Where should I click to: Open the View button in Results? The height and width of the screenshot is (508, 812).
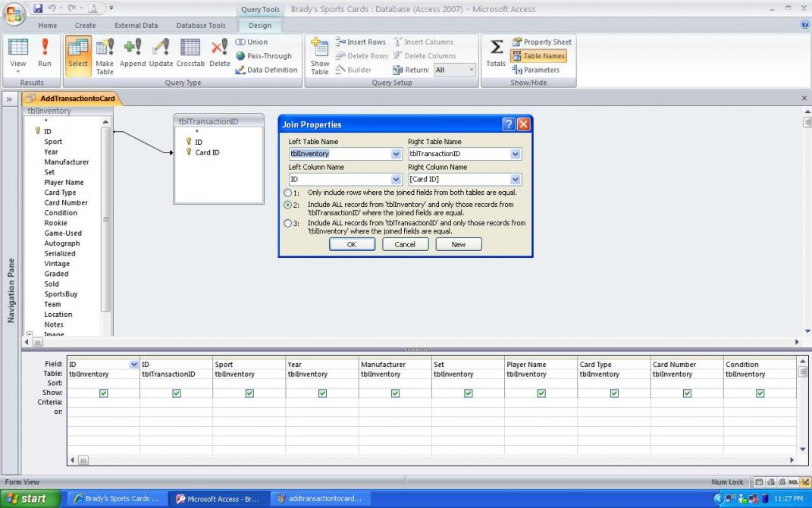(18, 55)
